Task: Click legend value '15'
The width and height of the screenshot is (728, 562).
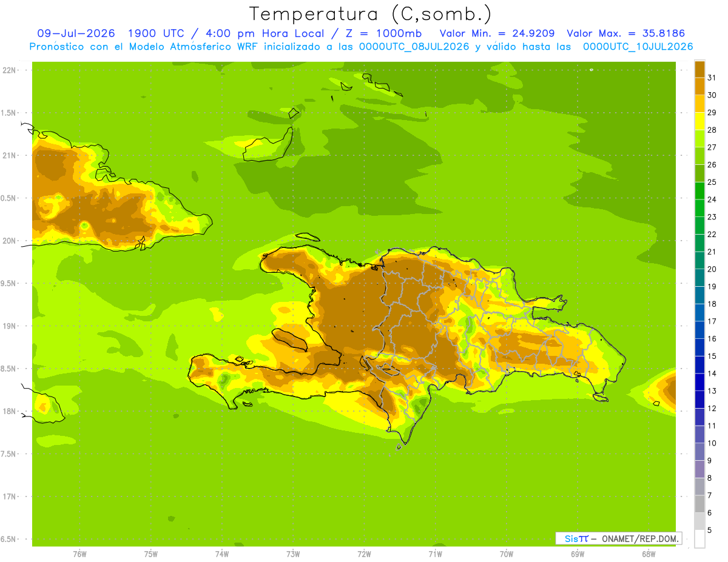Action: (x=712, y=356)
